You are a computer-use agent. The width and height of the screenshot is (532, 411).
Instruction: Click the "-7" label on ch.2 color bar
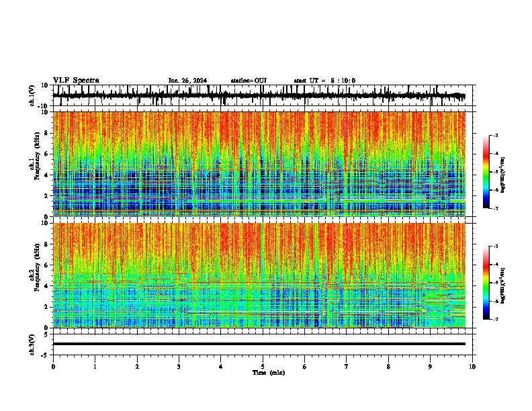[x=496, y=319]
